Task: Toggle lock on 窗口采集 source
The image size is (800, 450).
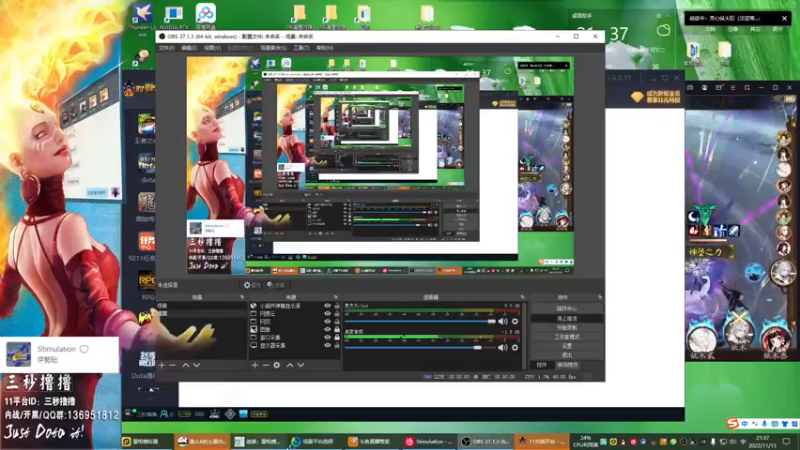Action: point(337,337)
